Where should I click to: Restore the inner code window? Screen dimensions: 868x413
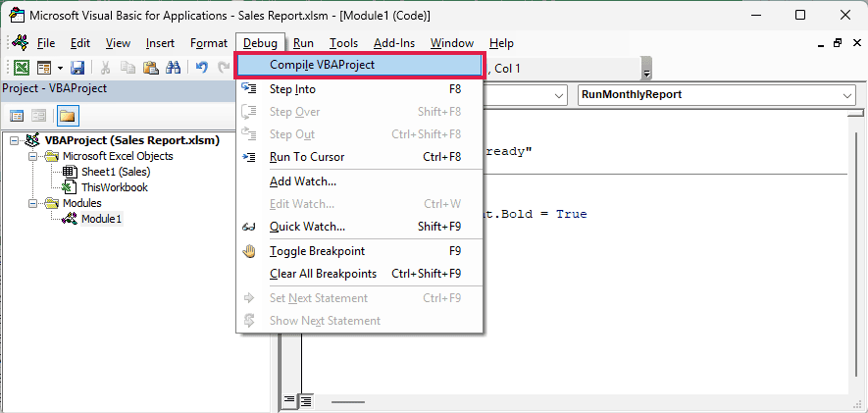(838, 42)
